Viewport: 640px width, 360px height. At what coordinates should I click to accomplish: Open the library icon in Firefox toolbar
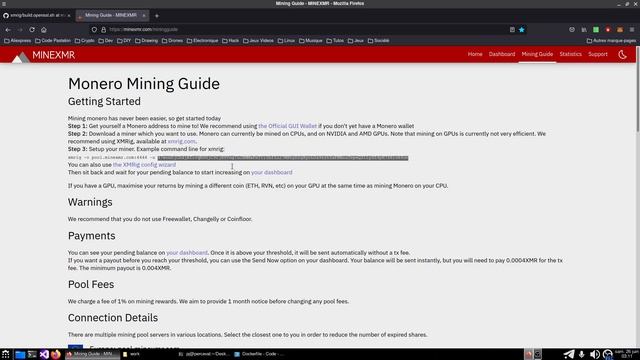584,30
